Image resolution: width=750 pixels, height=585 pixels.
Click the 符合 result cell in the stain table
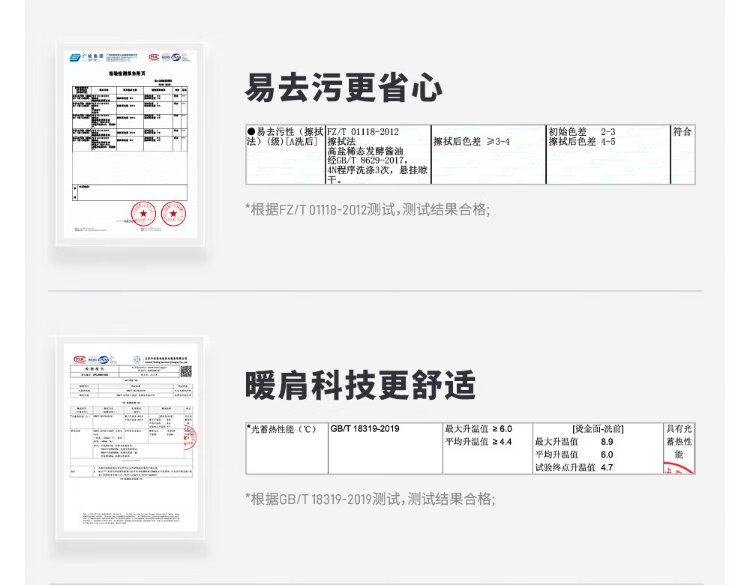pyautogui.click(x=682, y=132)
